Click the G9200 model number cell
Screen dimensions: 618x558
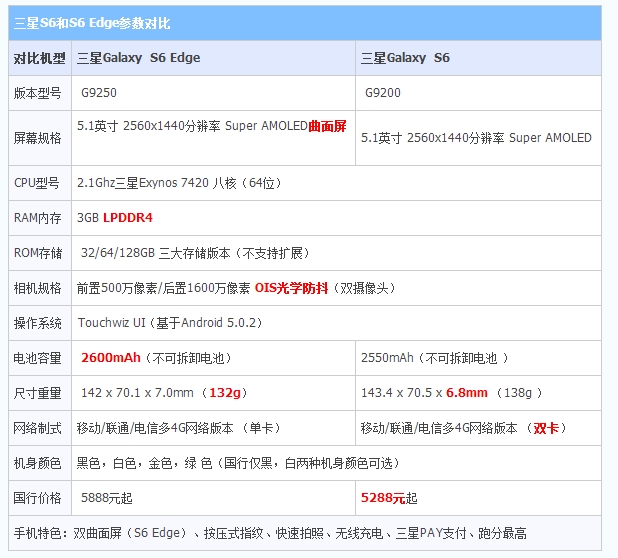(x=384, y=92)
